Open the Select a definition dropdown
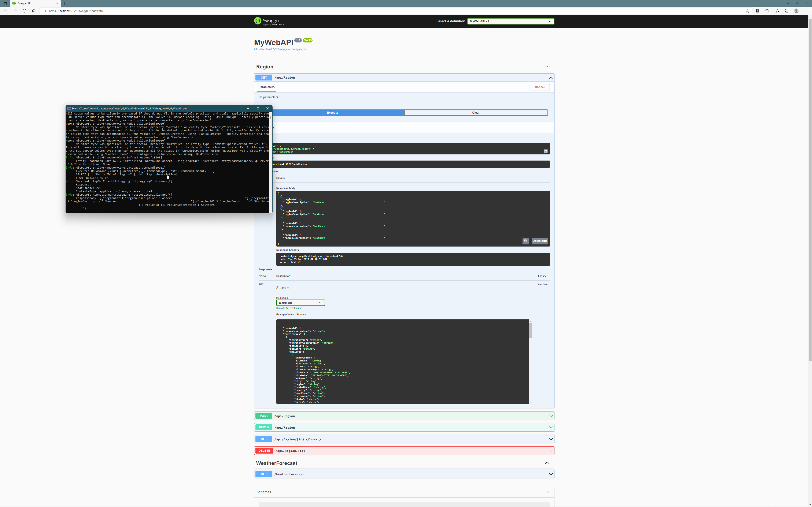Viewport: 812px width, 507px height. (x=510, y=21)
